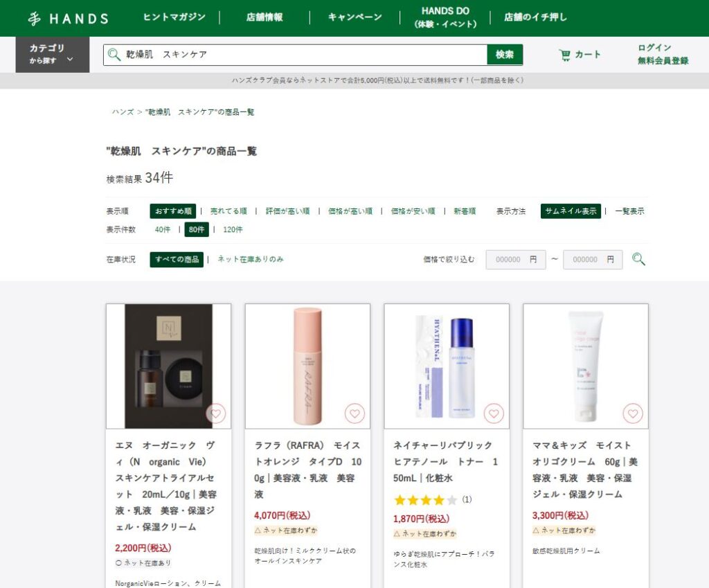Click the 2,200円(税込) price text
Viewport: 709px width, 588px height.
pyautogui.click(x=143, y=549)
